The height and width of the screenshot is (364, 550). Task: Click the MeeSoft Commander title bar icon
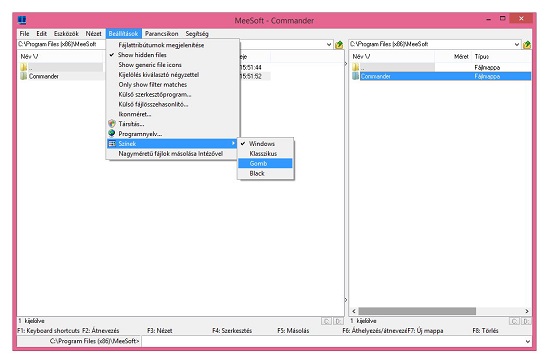tap(22, 20)
